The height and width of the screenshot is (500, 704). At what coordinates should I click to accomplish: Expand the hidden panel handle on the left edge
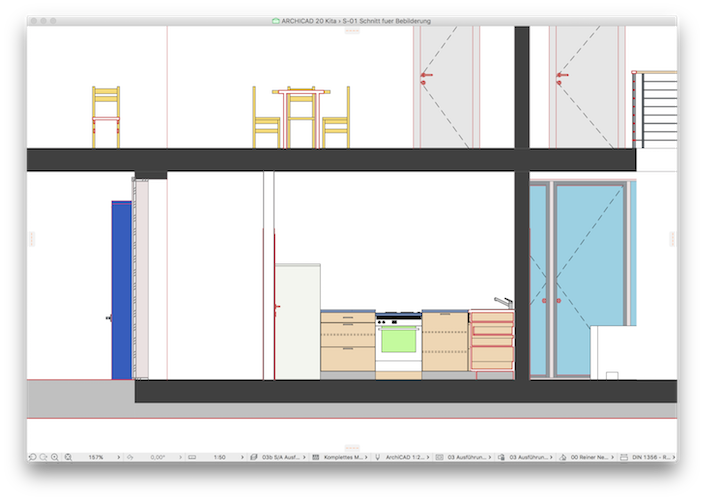pyautogui.click(x=31, y=239)
